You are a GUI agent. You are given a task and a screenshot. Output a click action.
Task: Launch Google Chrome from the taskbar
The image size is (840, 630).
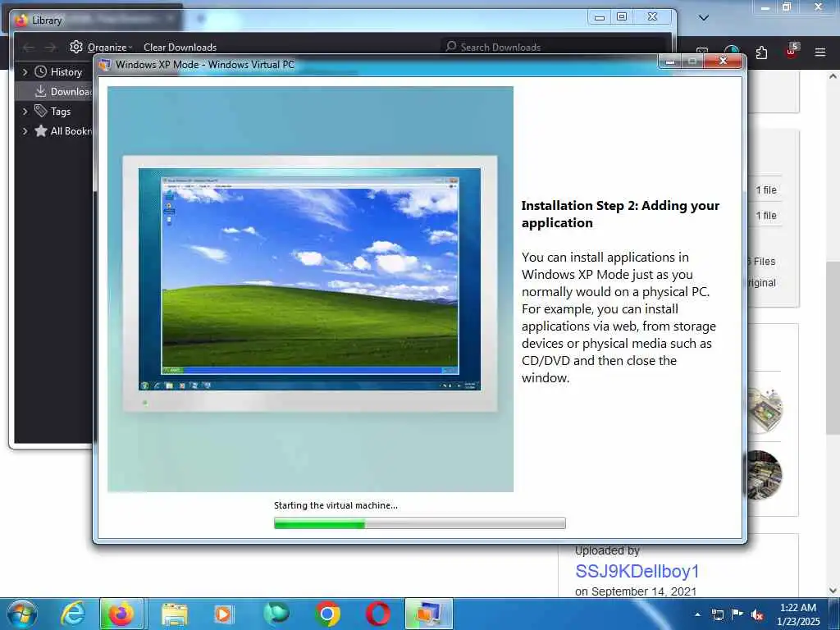pyautogui.click(x=327, y=614)
